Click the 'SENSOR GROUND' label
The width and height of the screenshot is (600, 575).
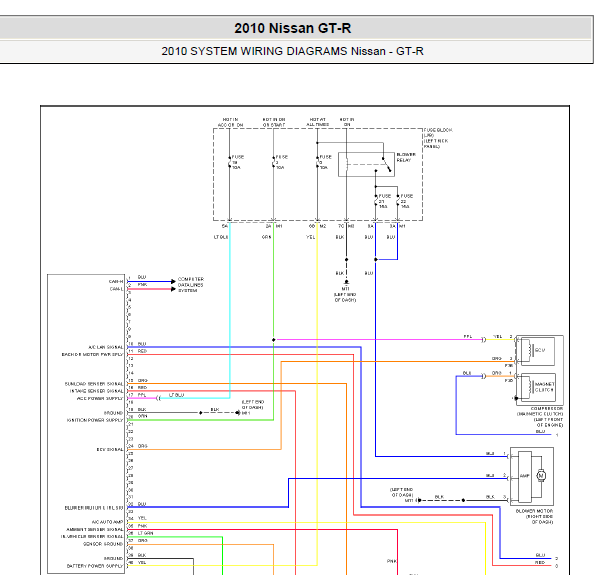[103, 544]
